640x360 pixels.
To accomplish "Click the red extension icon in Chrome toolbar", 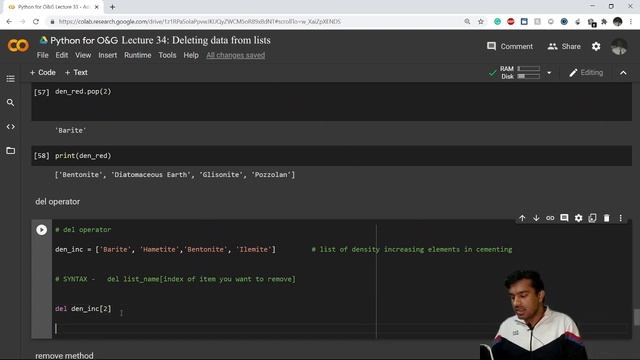I will 511,22.
